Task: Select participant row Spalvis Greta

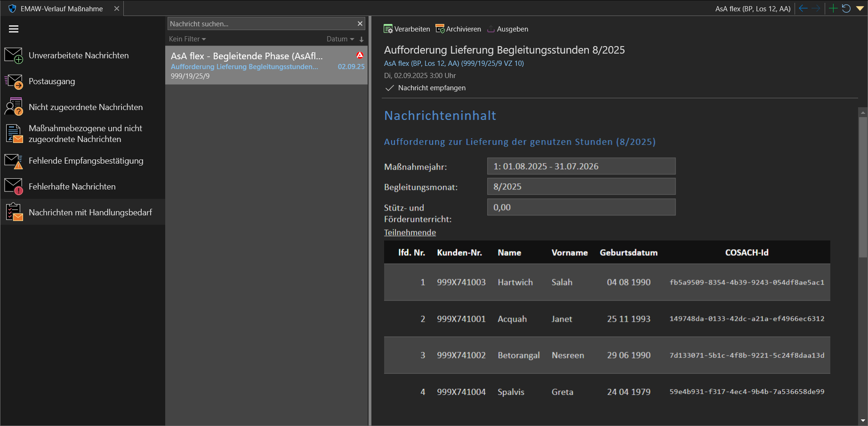Action: [x=607, y=392]
